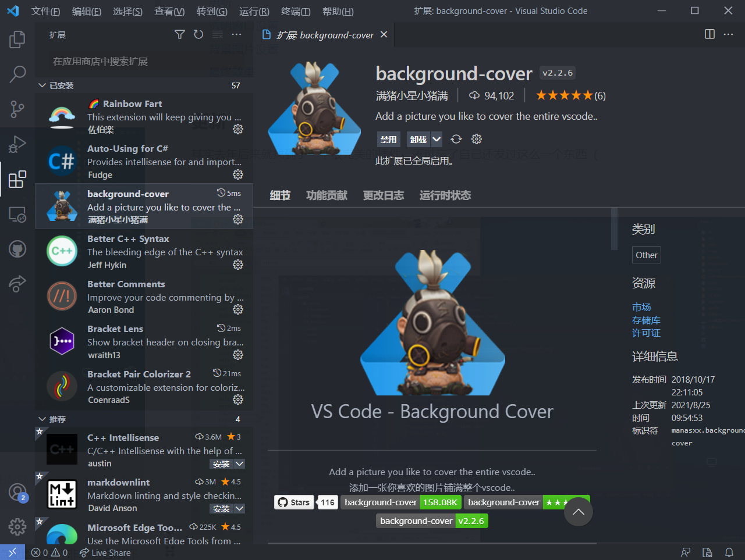The image size is (745, 560).
Task: Open the Explorer view in the activity bar
Action: [17, 39]
